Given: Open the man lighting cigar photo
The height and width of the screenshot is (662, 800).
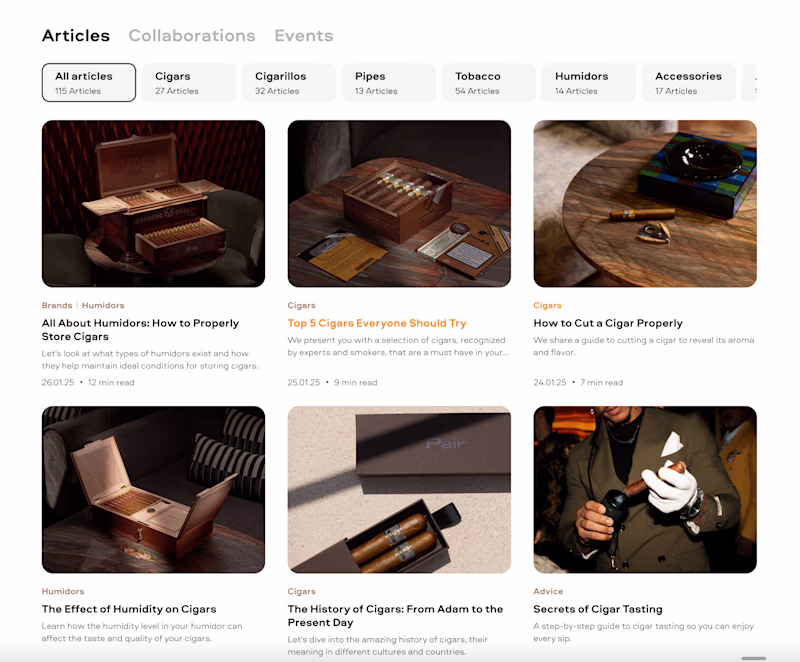Looking at the screenshot, I should [645, 490].
